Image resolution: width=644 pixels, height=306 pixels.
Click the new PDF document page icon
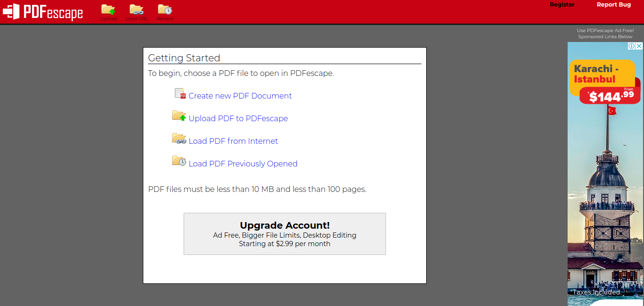[x=180, y=93]
